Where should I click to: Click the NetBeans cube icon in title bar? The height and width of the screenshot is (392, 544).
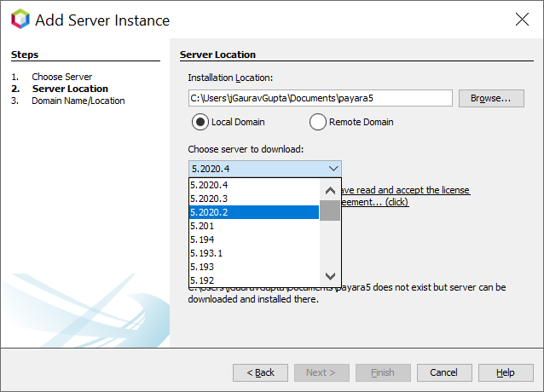pyautogui.click(x=20, y=19)
